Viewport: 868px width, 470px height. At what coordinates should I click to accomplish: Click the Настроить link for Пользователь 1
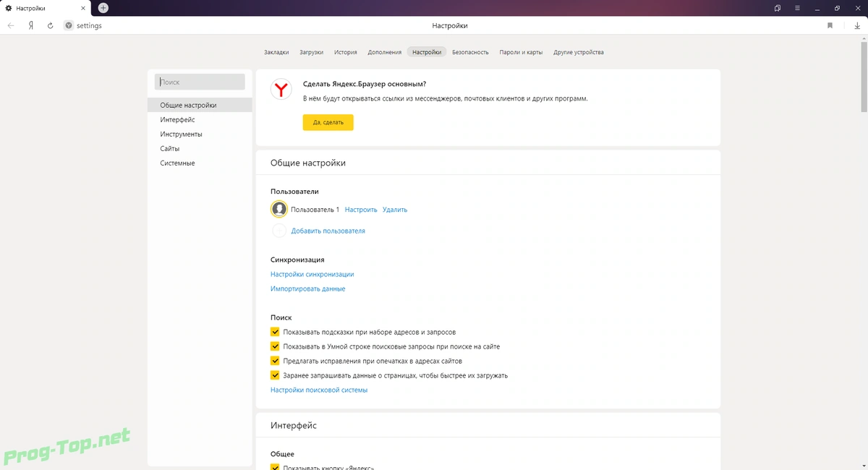pyautogui.click(x=361, y=210)
